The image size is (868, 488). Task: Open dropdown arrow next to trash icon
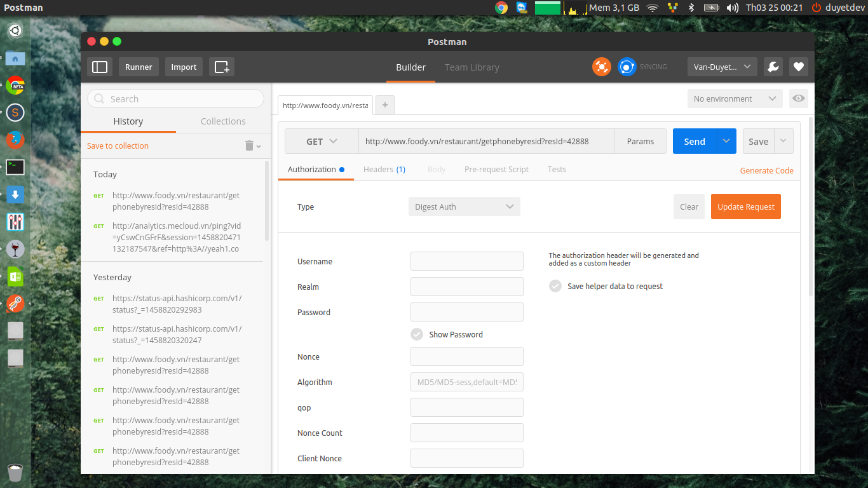click(x=259, y=147)
